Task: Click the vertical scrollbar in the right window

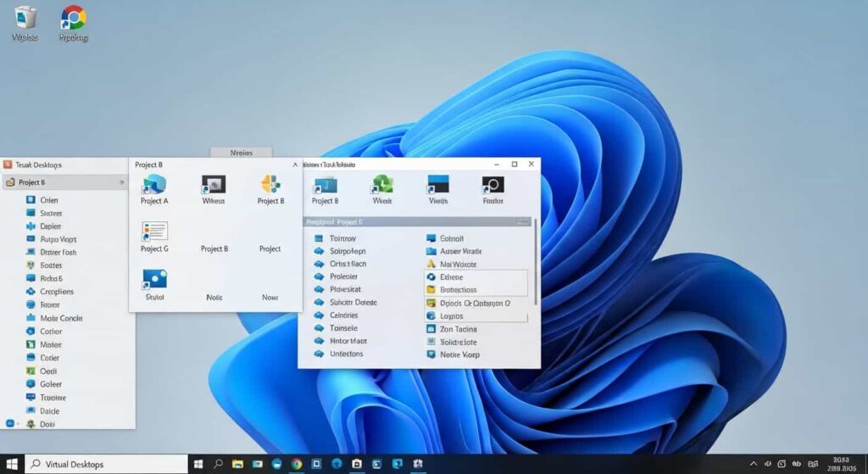Action: (534, 263)
